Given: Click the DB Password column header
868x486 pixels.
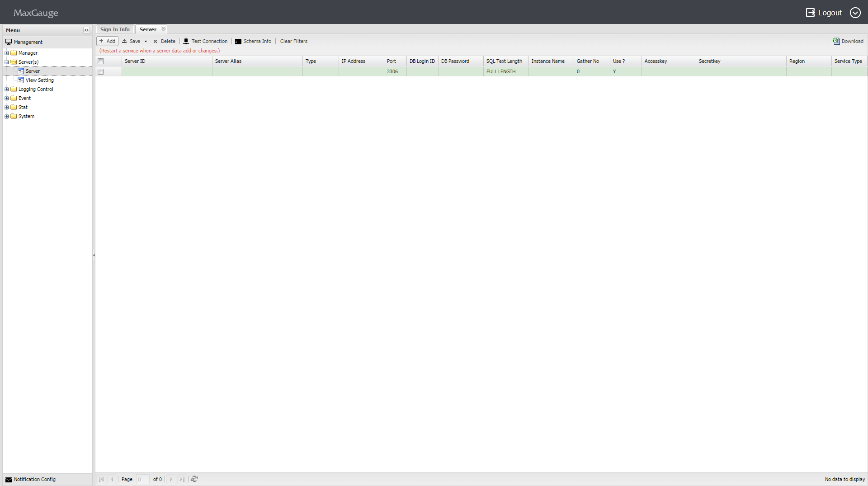Looking at the screenshot, I should [461, 61].
